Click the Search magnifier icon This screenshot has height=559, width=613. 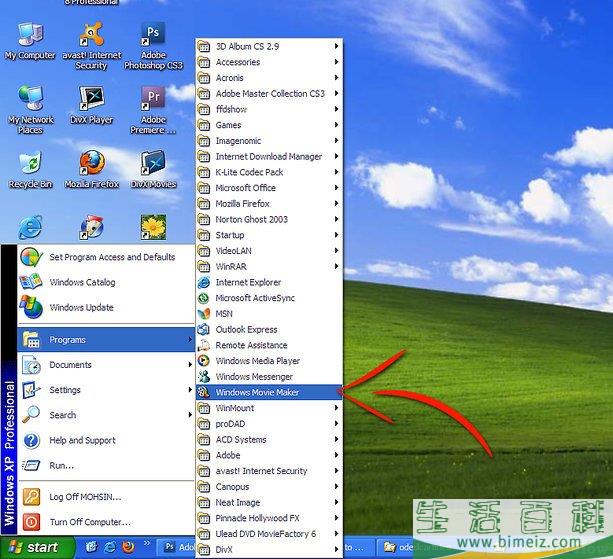pos(31,414)
